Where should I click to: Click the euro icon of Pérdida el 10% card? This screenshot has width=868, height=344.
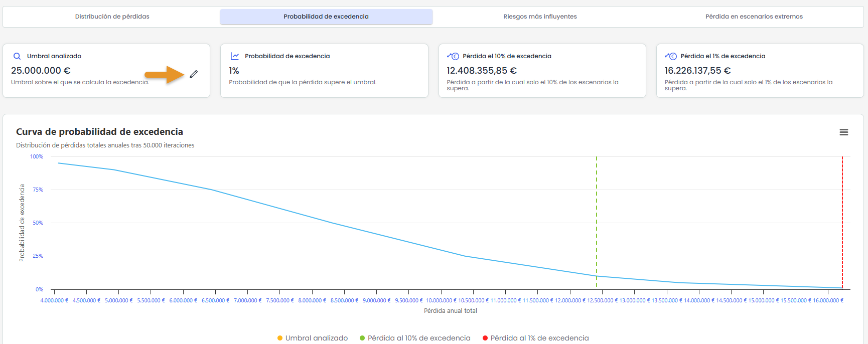pyautogui.click(x=453, y=56)
